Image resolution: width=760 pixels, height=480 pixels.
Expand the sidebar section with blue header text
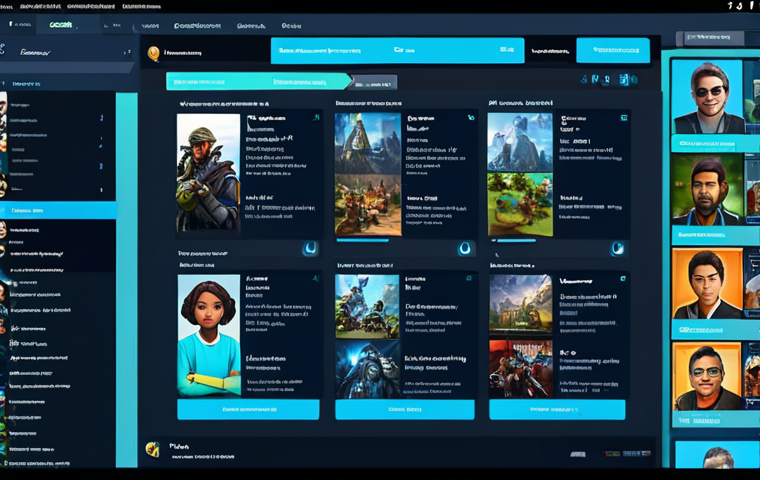(x=26, y=84)
